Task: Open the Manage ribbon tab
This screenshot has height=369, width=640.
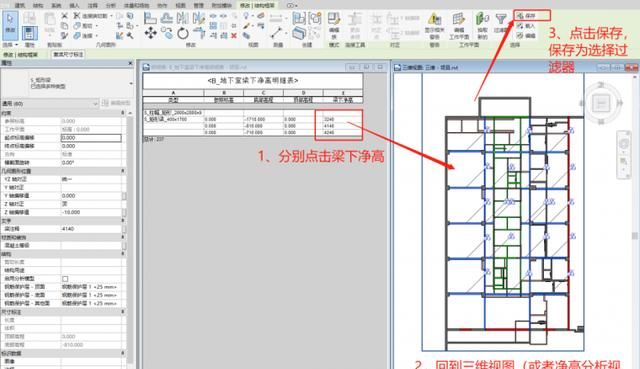Action: pyautogui.click(x=198, y=5)
